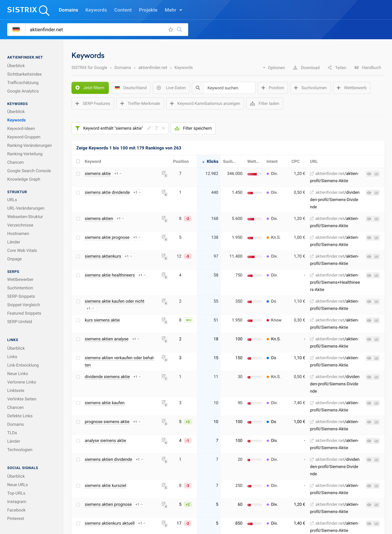Open external URL icon for dividende siemens aktie

pos(312,377)
